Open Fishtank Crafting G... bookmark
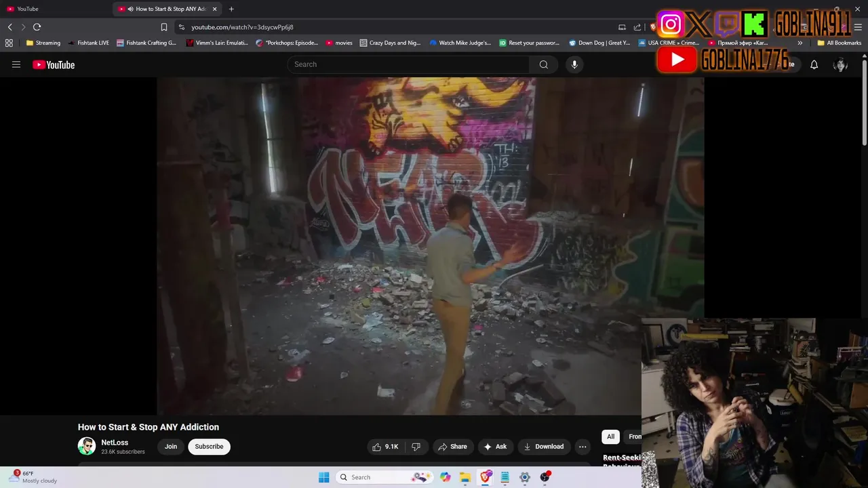 [x=146, y=43]
